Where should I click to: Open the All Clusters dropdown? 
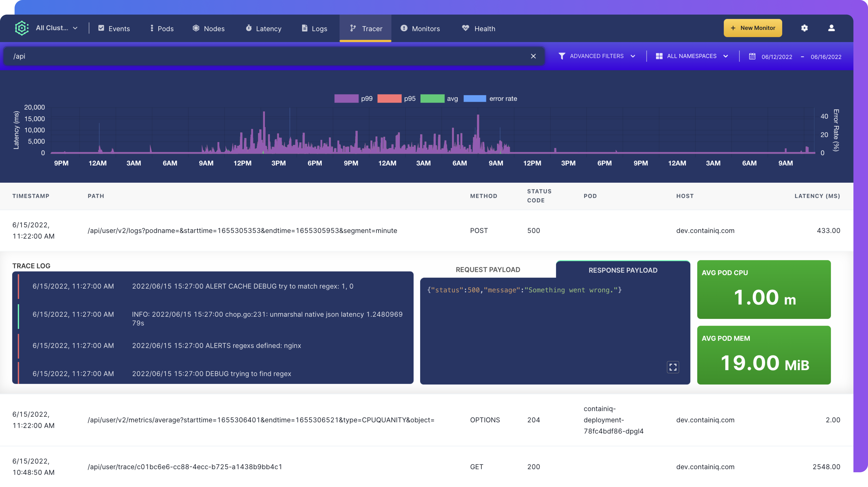point(57,28)
